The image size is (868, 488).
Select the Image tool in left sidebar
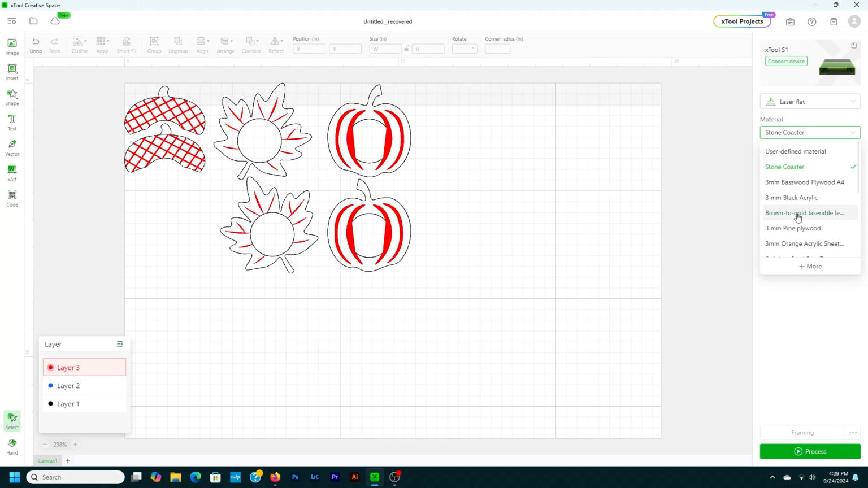[12, 46]
